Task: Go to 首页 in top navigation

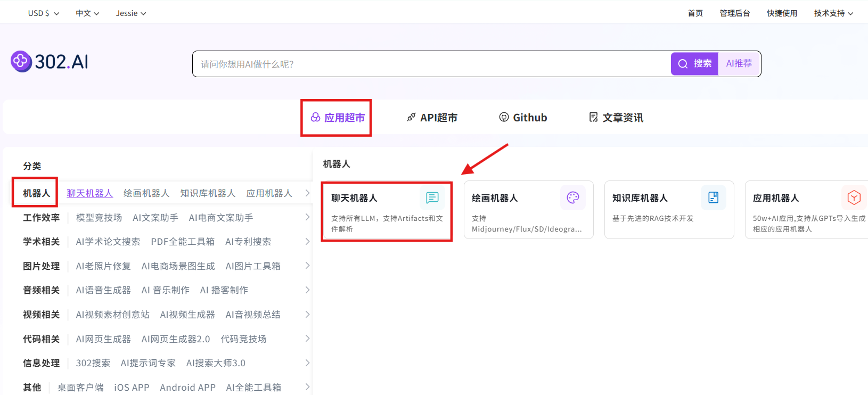Action: coord(695,13)
